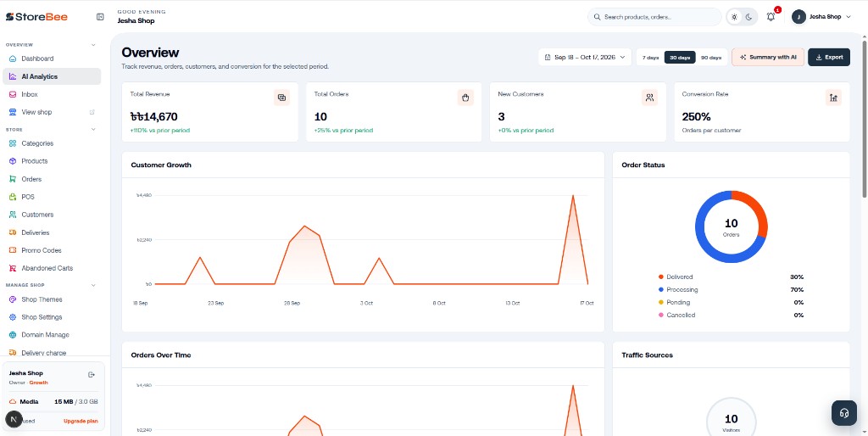Image resolution: width=868 pixels, height=436 pixels.
Task: Click the Shop Themes palette icon
Action: [x=13, y=299]
